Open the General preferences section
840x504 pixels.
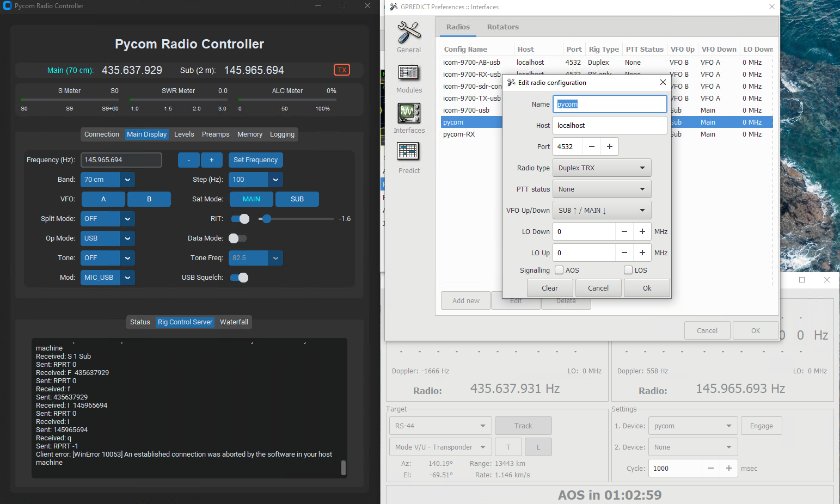pos(409,36)
